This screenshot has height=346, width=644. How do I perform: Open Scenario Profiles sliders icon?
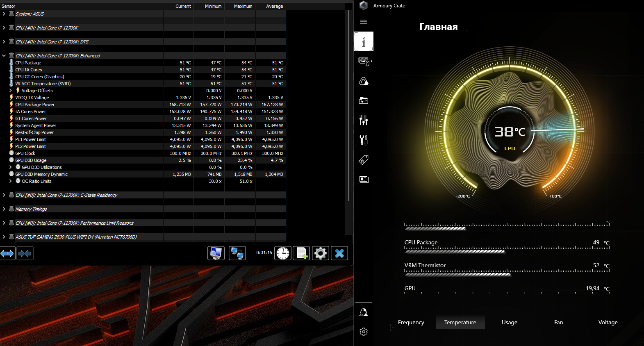click(x=364, y=120)
